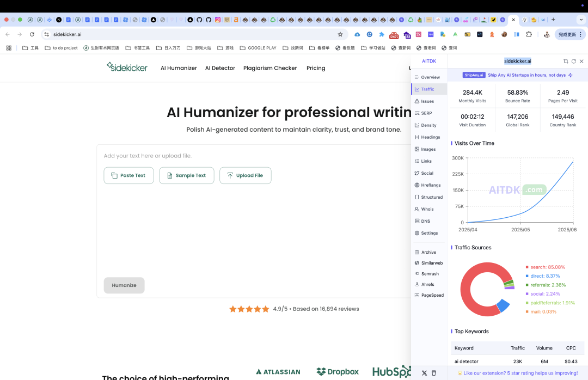Click the ai detector keyword row

click(518, 361)
